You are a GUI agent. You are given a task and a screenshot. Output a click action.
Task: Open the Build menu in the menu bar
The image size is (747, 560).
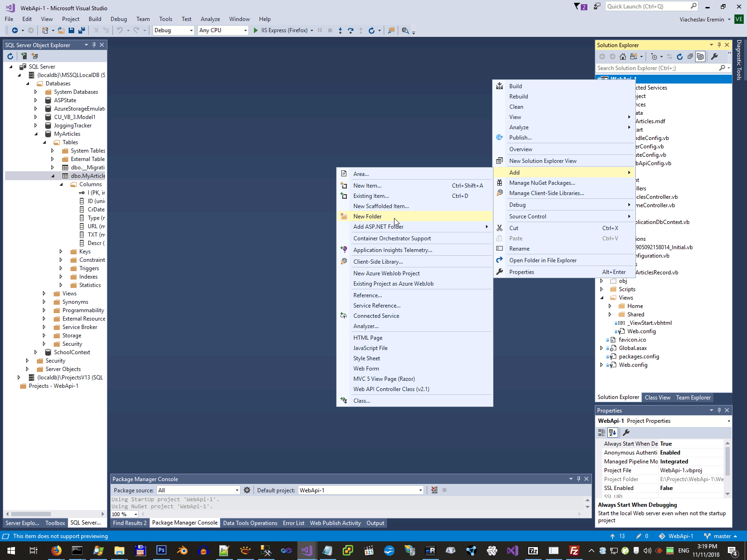tap(95, 19)
